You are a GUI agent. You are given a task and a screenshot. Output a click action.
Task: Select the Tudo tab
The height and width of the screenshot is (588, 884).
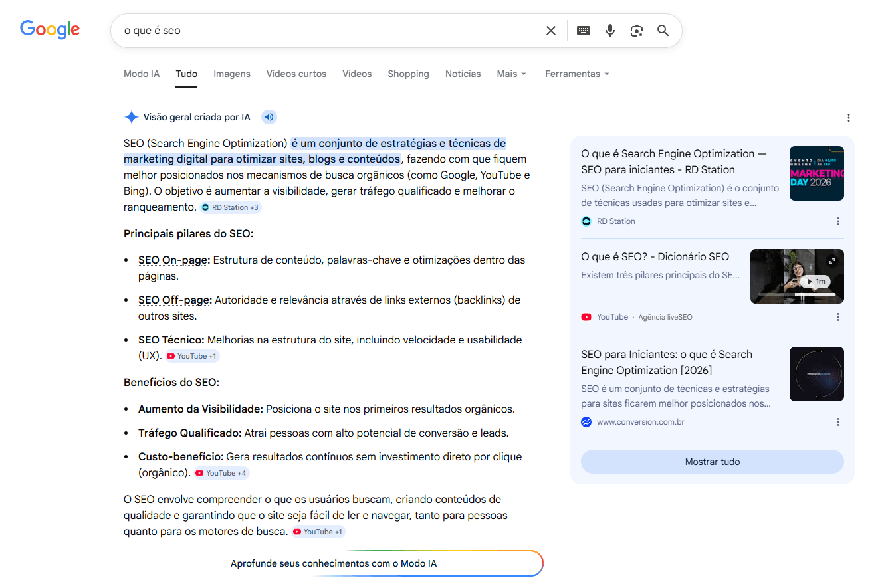coord(187,74)
